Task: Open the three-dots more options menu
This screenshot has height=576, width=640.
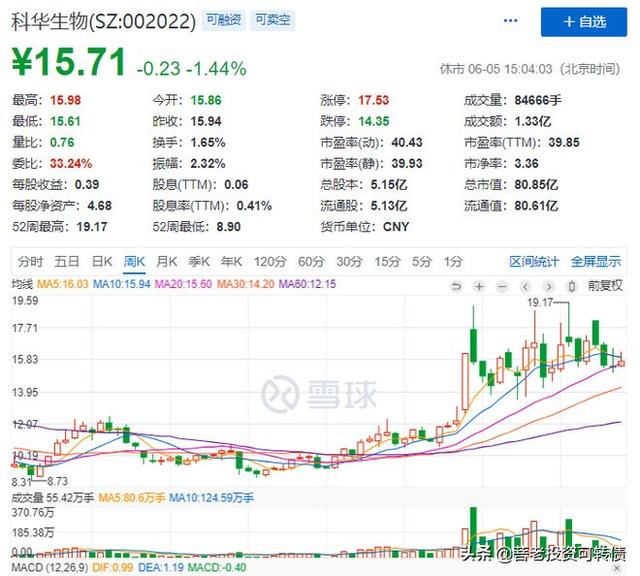Action: (511, 21)
